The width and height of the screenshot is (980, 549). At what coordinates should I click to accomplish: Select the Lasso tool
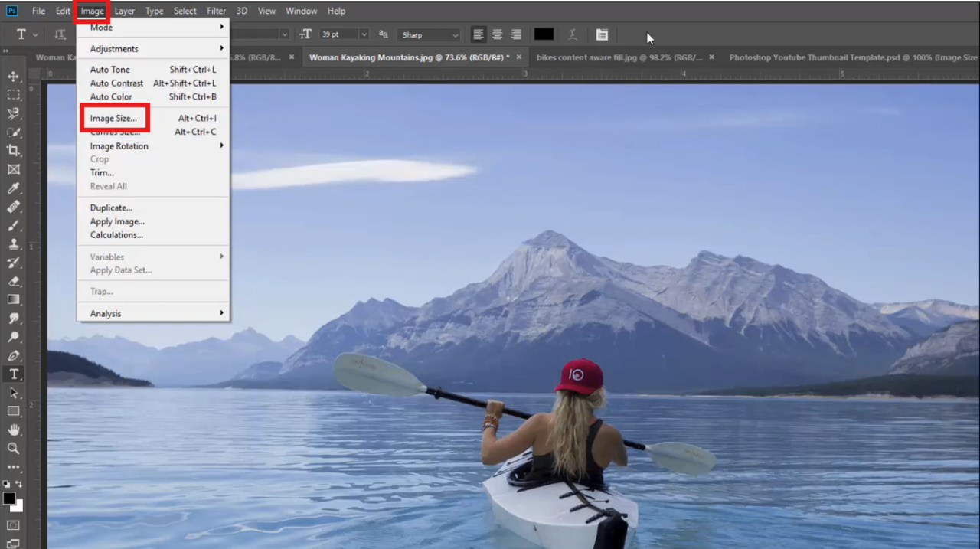(x=13, y=113)
